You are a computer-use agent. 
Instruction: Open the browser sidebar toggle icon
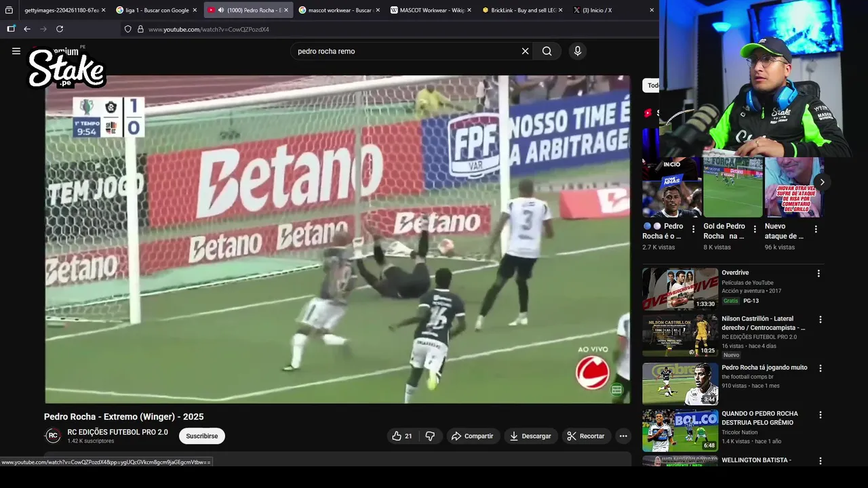click(x=11, y=29)
